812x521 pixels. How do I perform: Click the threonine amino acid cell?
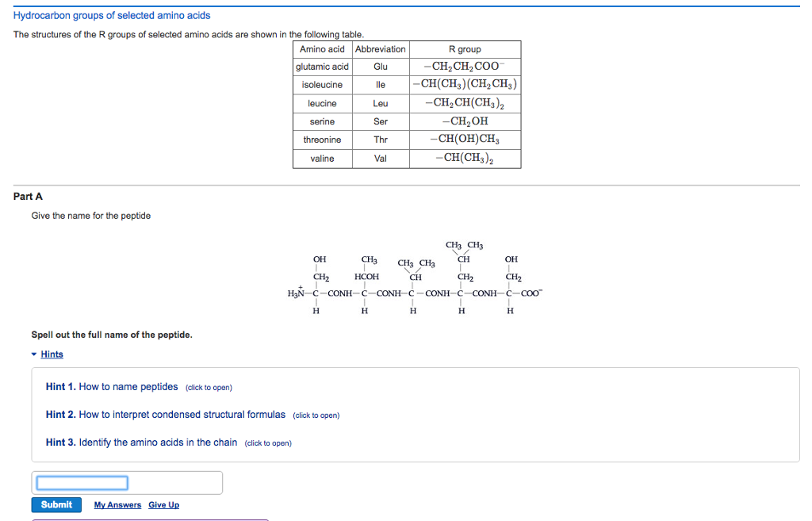[322, 140]
